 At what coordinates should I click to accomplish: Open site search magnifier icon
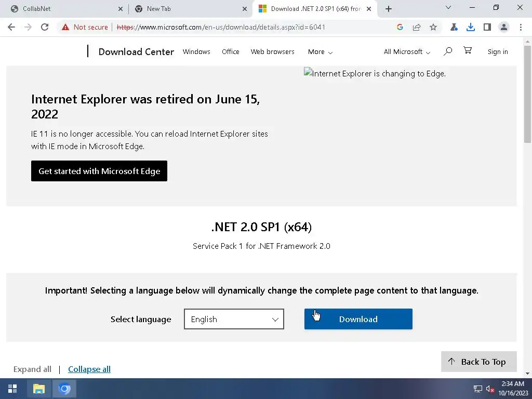[448, 51]
